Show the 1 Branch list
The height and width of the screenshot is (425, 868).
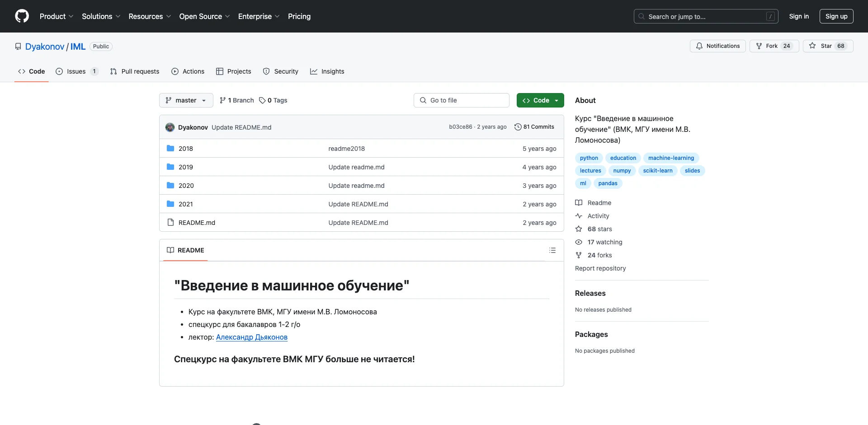[237, 100]
